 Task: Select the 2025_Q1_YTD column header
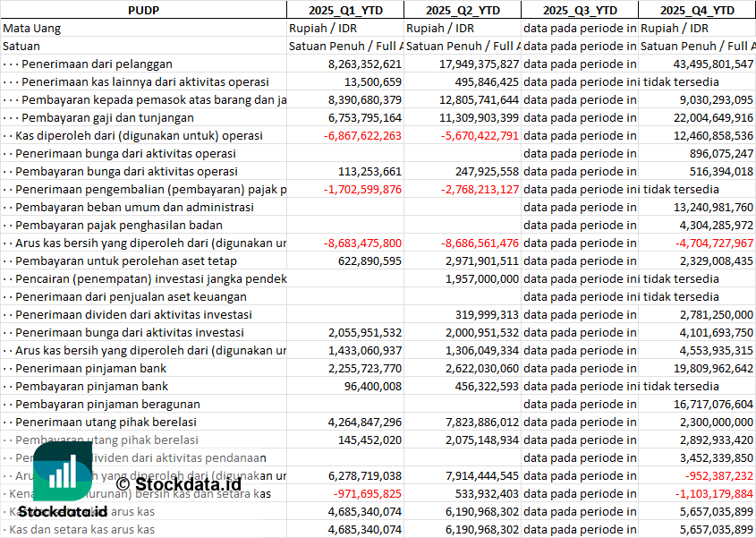[344, 10]
